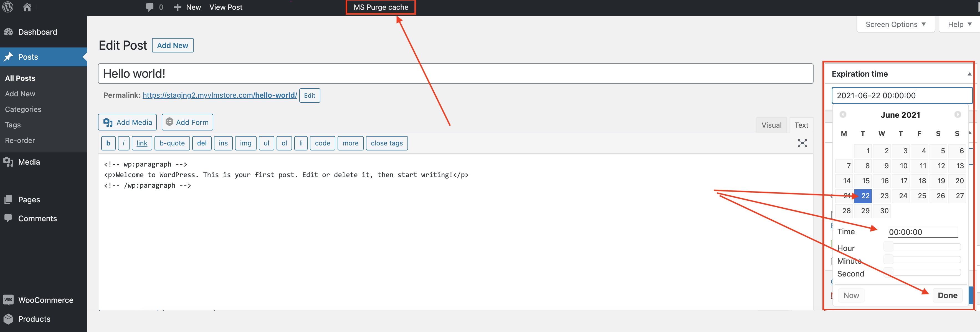Click the Hour slider handle
This screenshot has height=332, width=980.
point(888,247)
